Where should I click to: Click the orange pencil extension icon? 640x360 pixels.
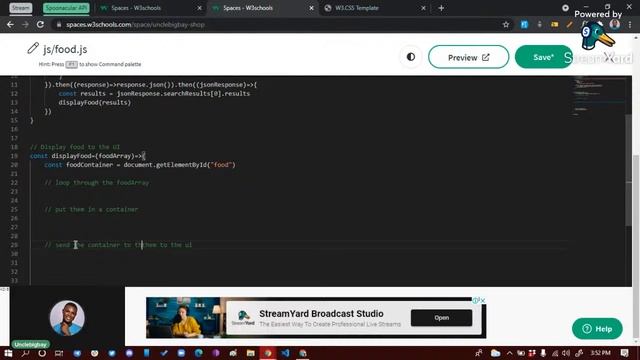tap(569, 24)
